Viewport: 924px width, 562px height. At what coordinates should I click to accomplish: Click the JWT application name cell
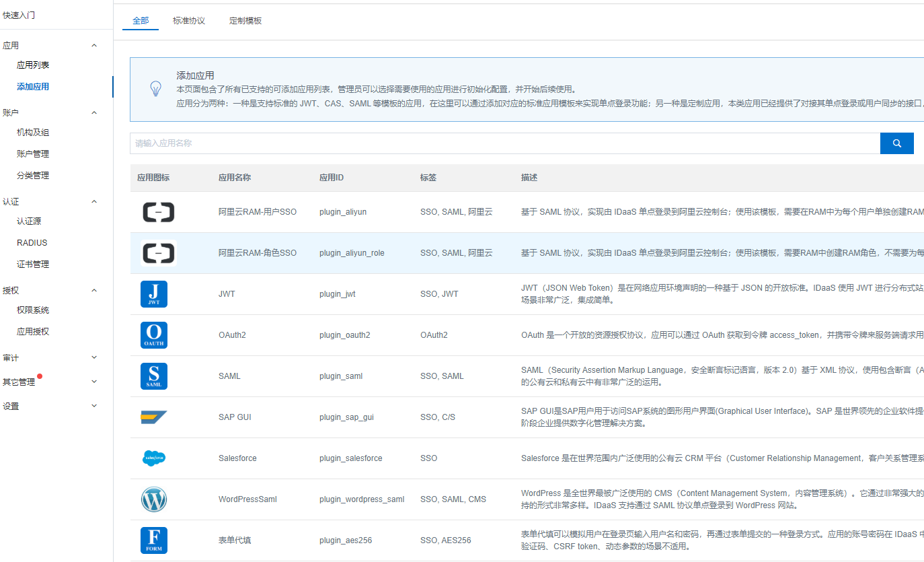tap(227, 294)
